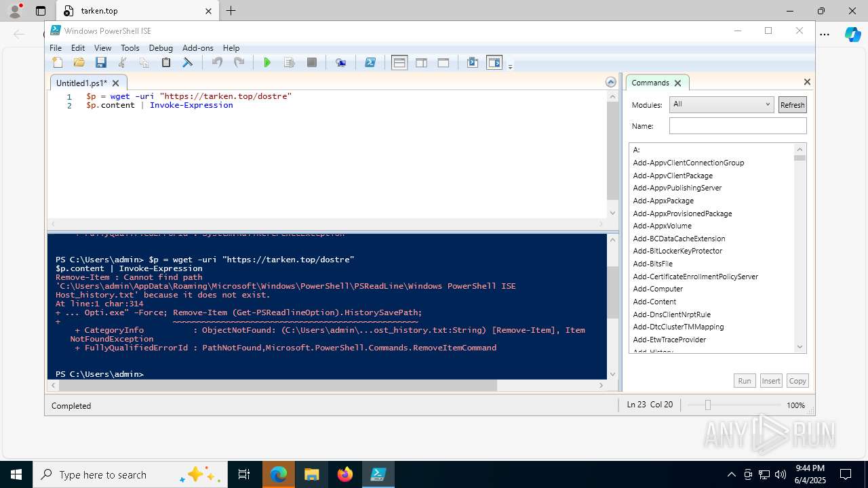Image resolution: width=868 pixels, height=488 pixels.
Task: Collapse the script pane with the chevron button
Action: [611, 82]
